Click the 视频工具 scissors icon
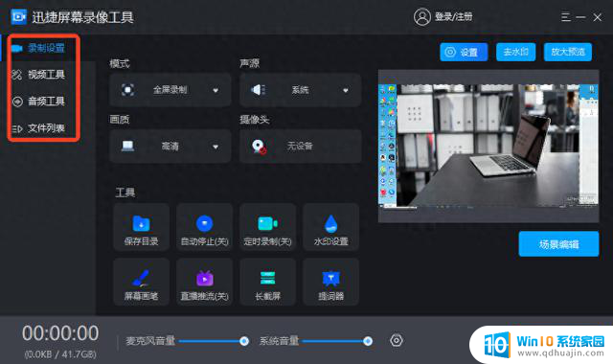613x364 pixels. click(x=17, y=75)
